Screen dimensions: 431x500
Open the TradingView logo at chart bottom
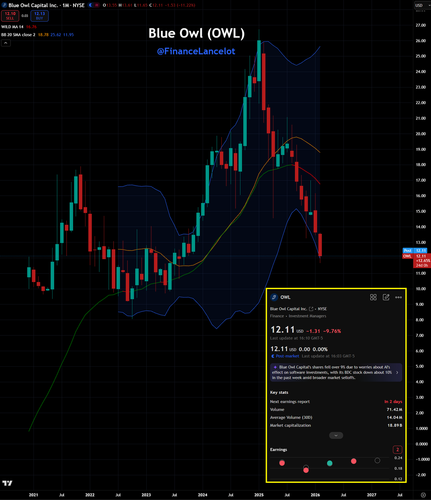pyautogui.click(x=7, y=483)
